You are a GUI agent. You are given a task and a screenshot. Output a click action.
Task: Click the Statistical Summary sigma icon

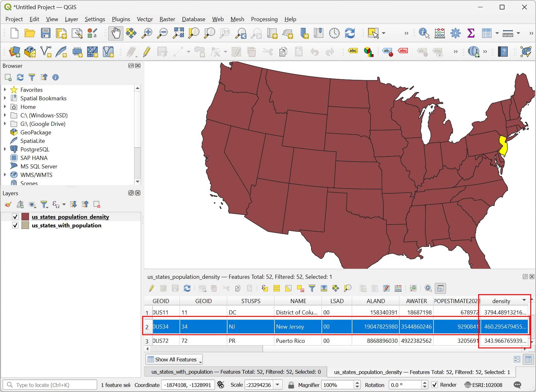[x=471, y=33]
